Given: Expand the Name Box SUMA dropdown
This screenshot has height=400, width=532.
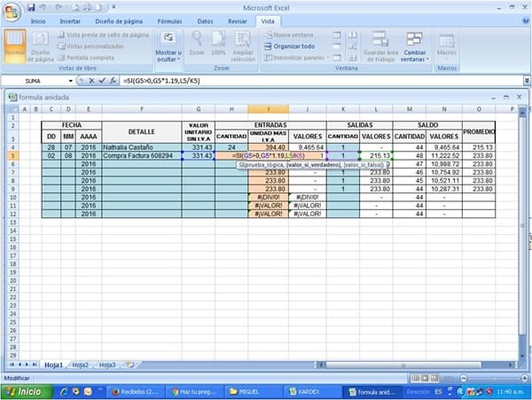Looking at the screenshot, I should (71, 81).
